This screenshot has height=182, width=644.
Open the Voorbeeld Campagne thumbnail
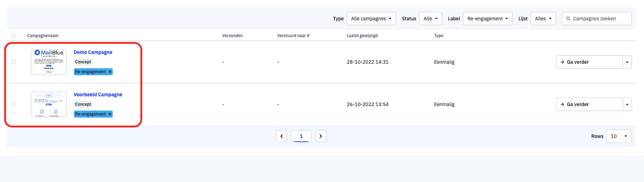49,104
